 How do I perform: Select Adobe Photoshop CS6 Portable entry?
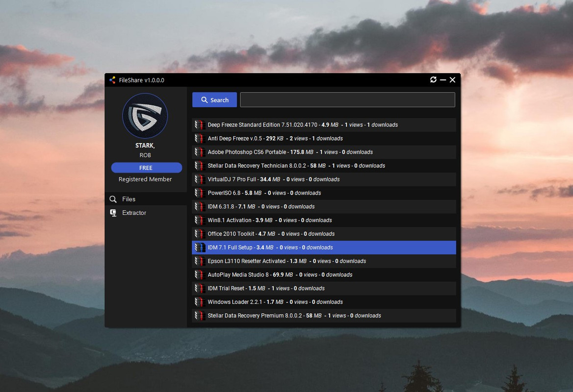point(324,152)
